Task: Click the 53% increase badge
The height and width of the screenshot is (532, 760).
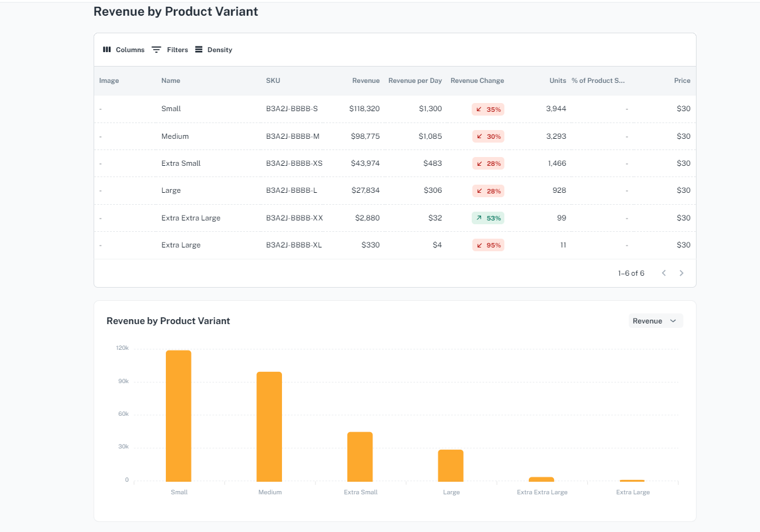Action: [x=488, y=218]
